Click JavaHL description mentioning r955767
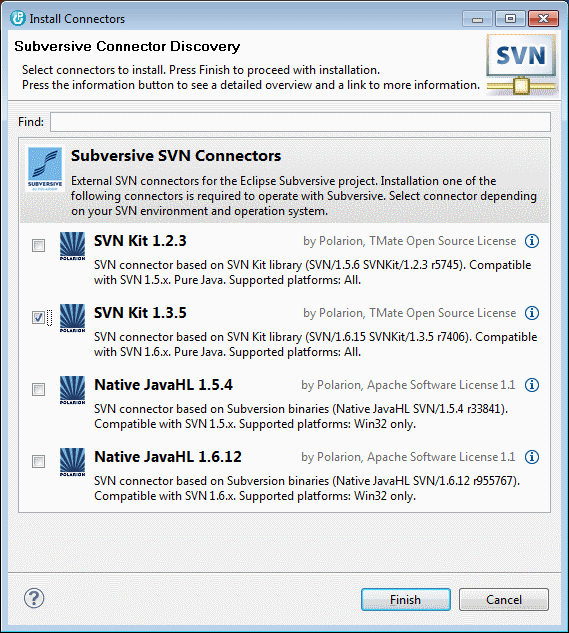The width and height of the screenshot is (569, 633). click(x=307, y=488)
